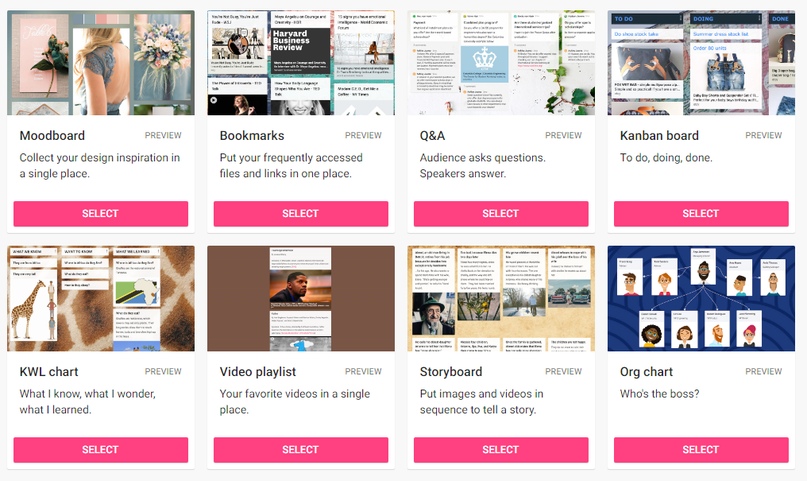Select the Storyboard template
Screen dimensions: 807x481
[x=501, y=450]
